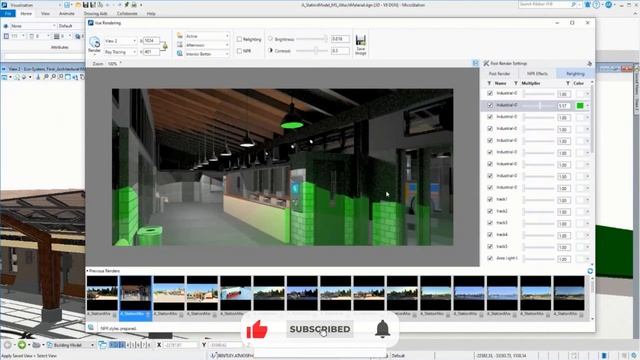The width and height of the screenshot is (640, 360).
Task: Click the Post Render Settings tools icon
Action: [486, 63]
